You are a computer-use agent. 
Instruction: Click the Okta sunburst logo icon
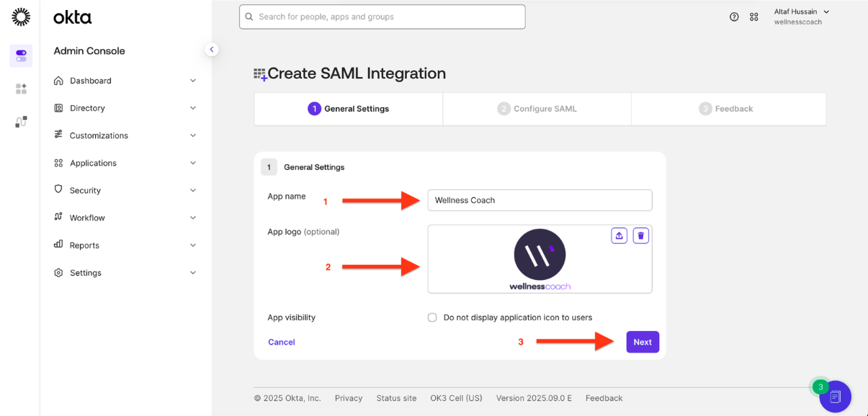(21, 17)
